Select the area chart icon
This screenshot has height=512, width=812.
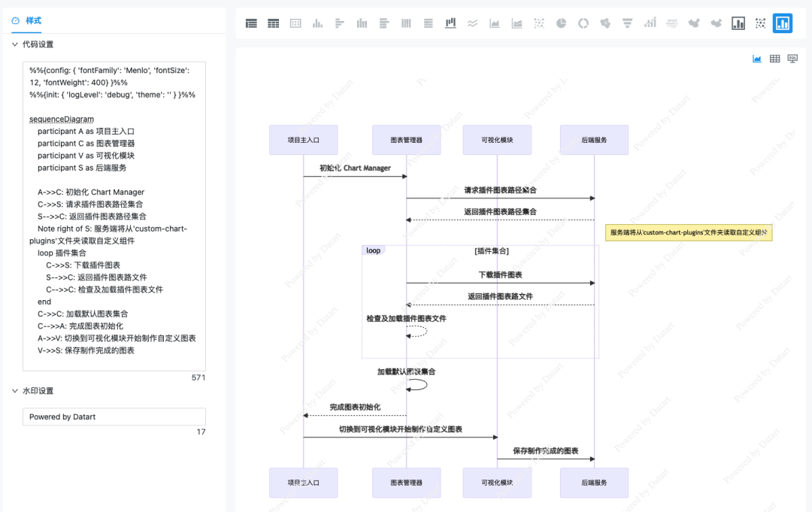click(495, 23)
